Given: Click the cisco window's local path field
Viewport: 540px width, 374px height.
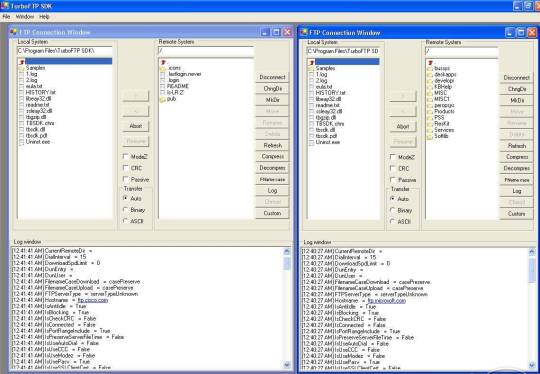Looking at the screenshot, I should tap(65, 51).
